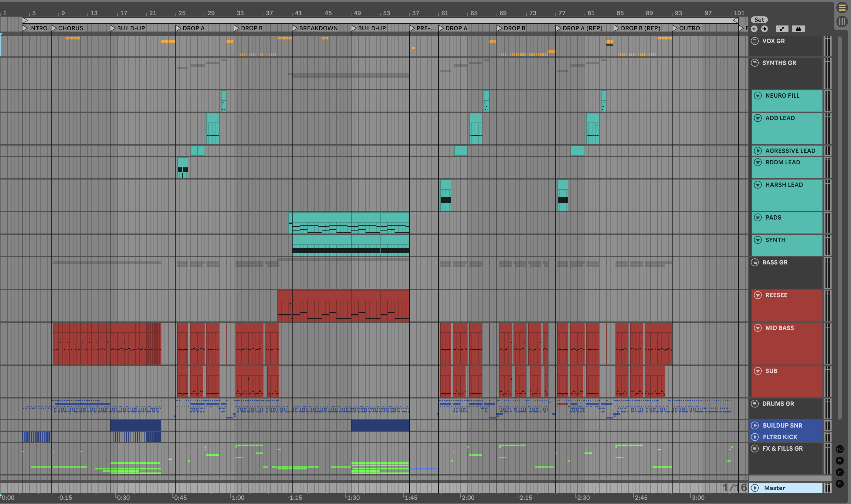
Task: Jump to next locator arrow
Action: pos(764,29)
